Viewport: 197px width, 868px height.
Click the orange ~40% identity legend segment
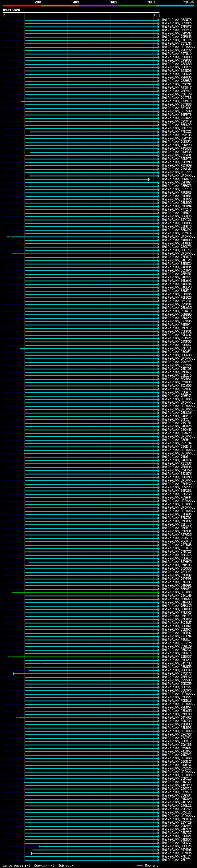60,6
